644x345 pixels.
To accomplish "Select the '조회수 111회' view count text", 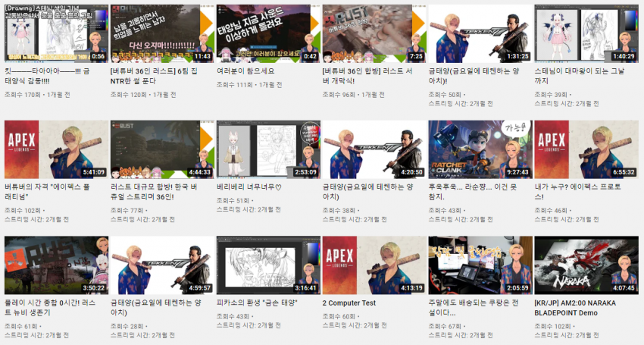I will (x=235, y=85).
